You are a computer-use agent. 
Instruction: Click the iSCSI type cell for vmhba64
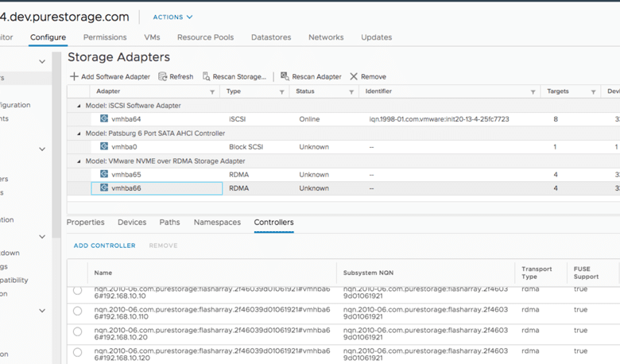click(x=237, y=119)
